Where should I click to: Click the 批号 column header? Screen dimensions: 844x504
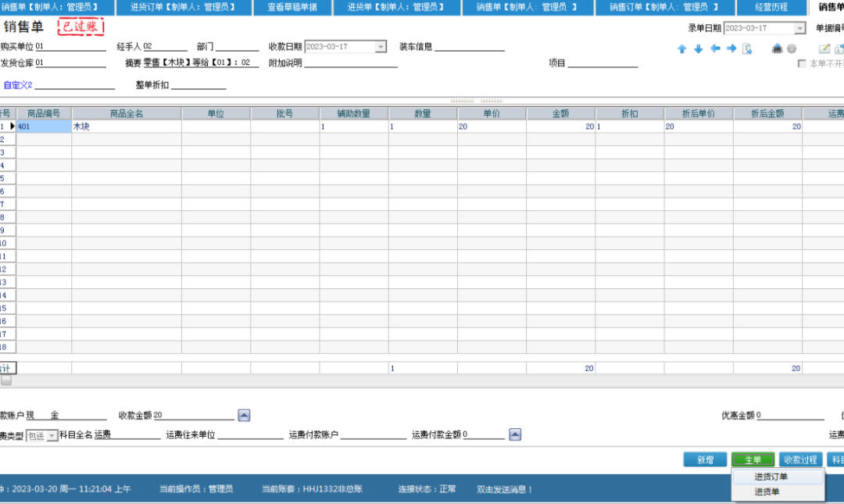coord(284,113)
